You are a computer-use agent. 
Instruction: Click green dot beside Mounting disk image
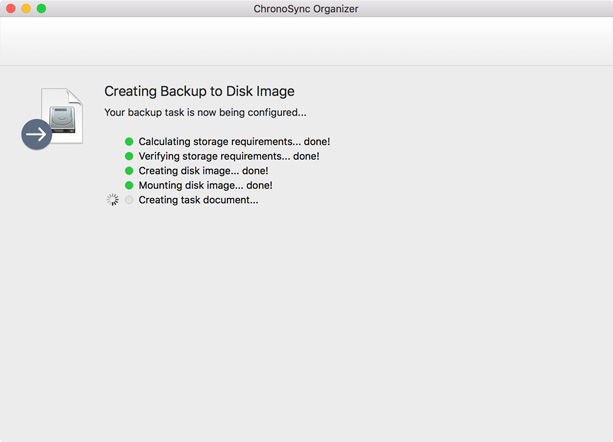pos(129,185)
